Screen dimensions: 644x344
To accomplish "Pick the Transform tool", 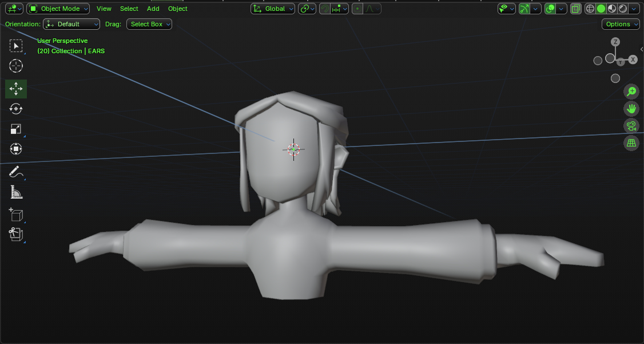I will (x=16, y=149).
